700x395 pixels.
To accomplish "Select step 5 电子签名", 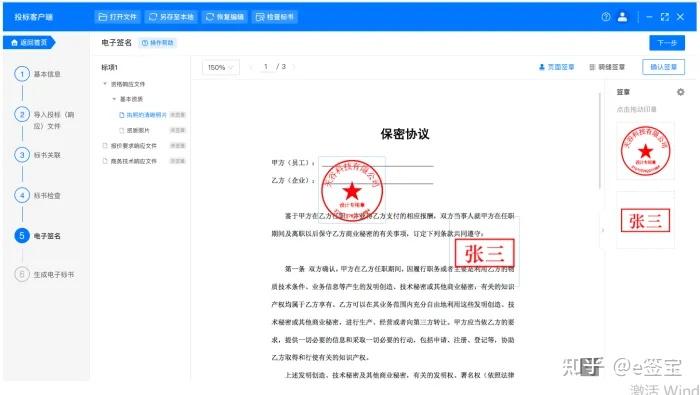I will point(38,236).
